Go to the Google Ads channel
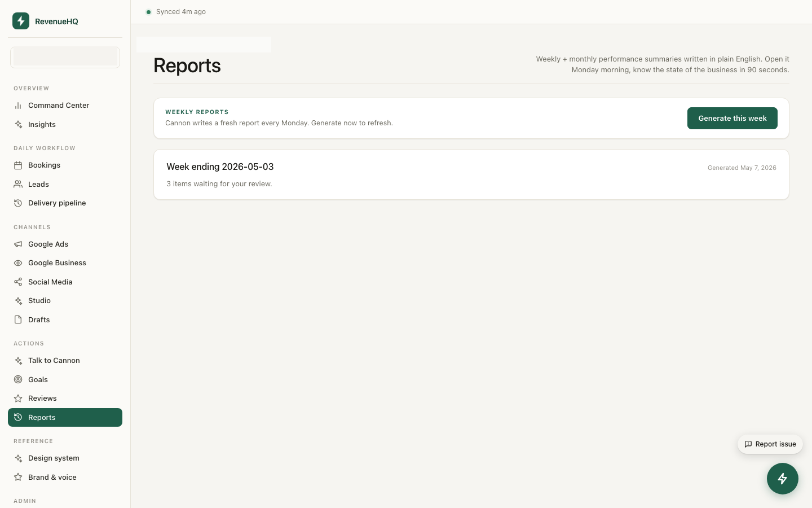Screen dimensions: 812x508 pyautogui.click(x=65, y=244)
